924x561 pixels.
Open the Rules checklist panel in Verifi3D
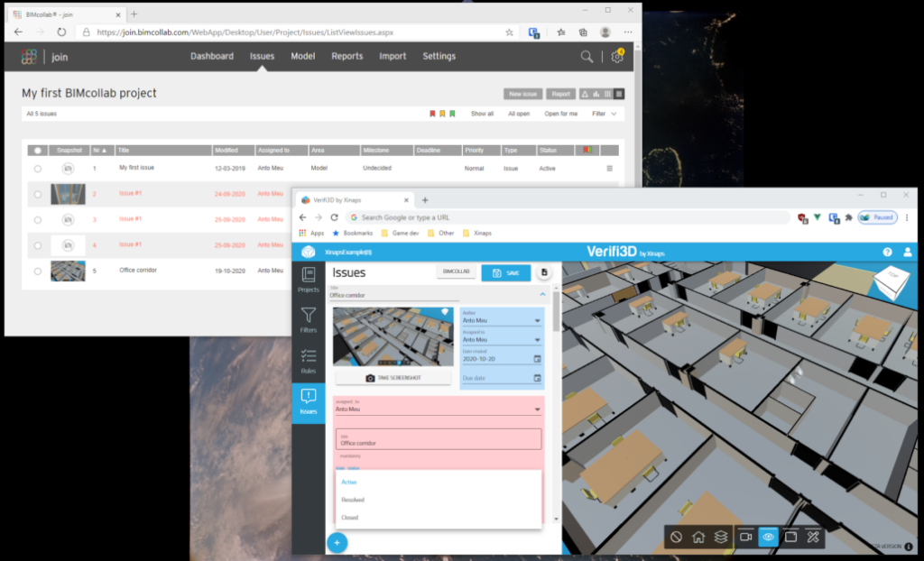(x=309, y=362)
